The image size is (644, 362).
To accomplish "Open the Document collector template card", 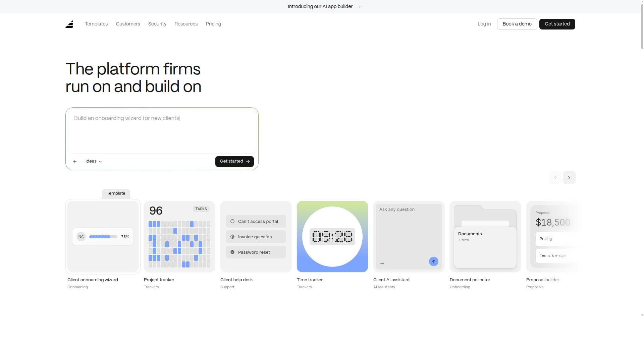I will 485,237.
